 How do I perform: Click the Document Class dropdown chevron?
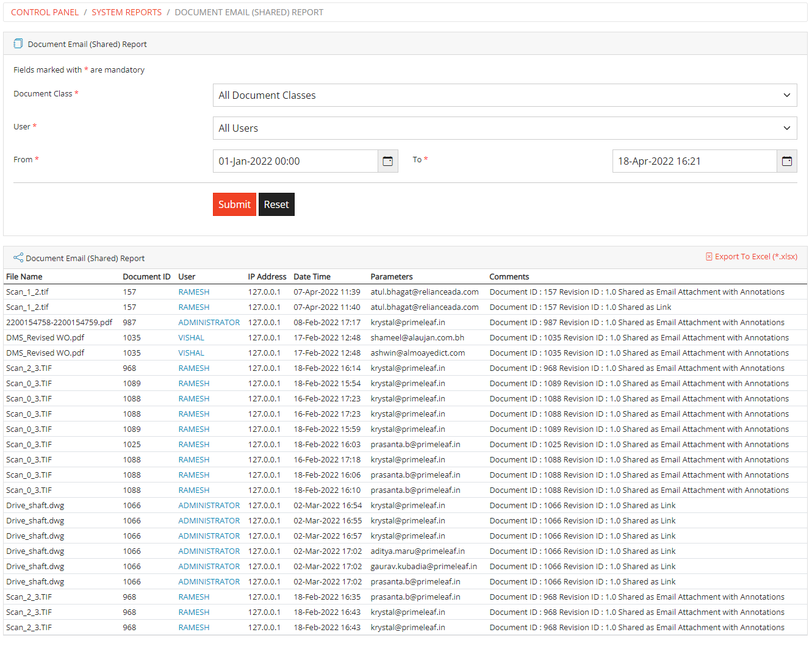[786, 95]
